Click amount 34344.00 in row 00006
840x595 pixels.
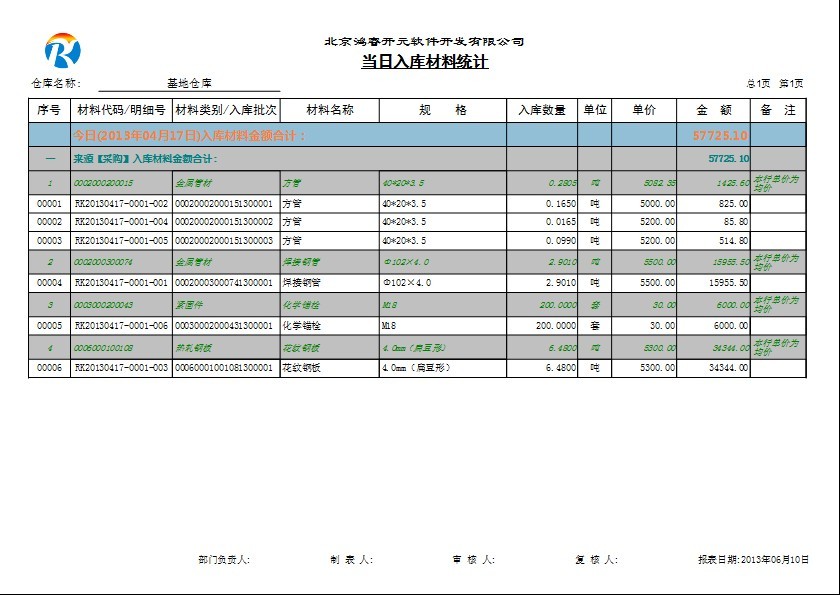[x=729, y=368]
